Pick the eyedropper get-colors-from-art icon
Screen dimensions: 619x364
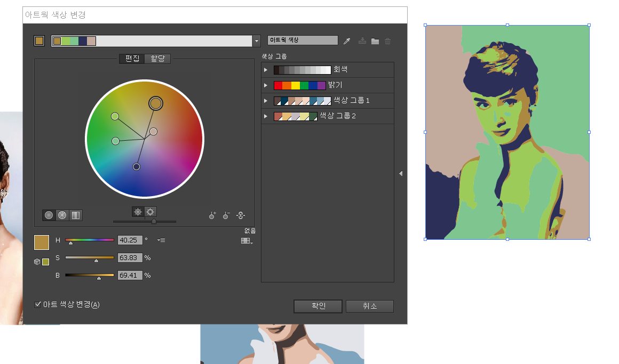347,41
